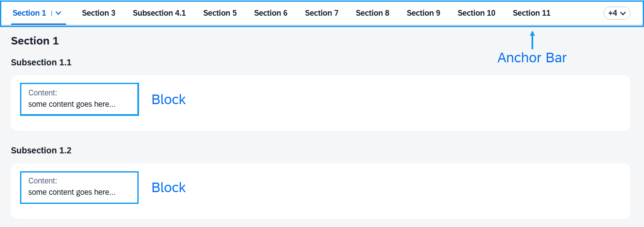This screenshot has width=644, height=227.
Task: Click the Subsection 1.2 title
Action: 41,150
